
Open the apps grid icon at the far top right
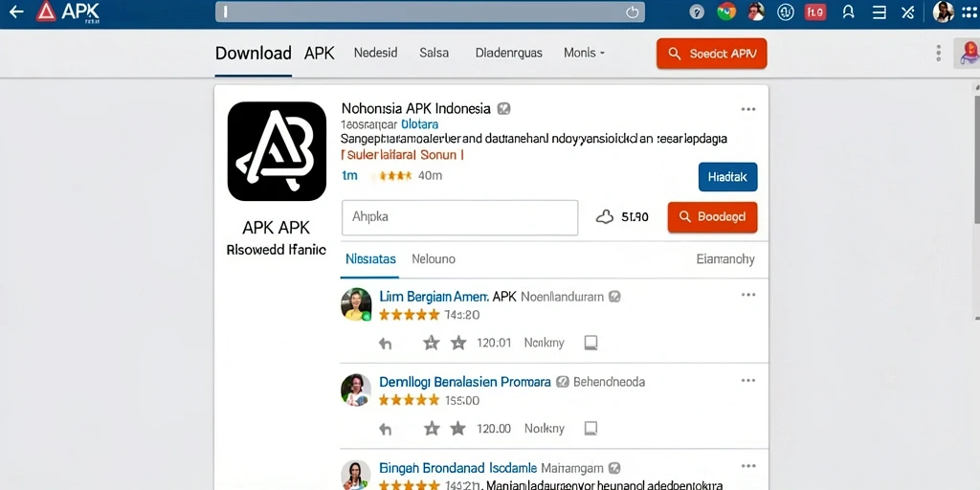point(970,11)
